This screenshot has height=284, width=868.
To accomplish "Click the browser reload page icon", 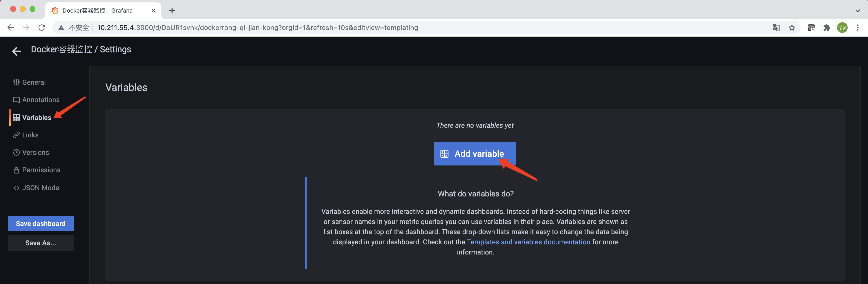I will (x=42, y=28).
